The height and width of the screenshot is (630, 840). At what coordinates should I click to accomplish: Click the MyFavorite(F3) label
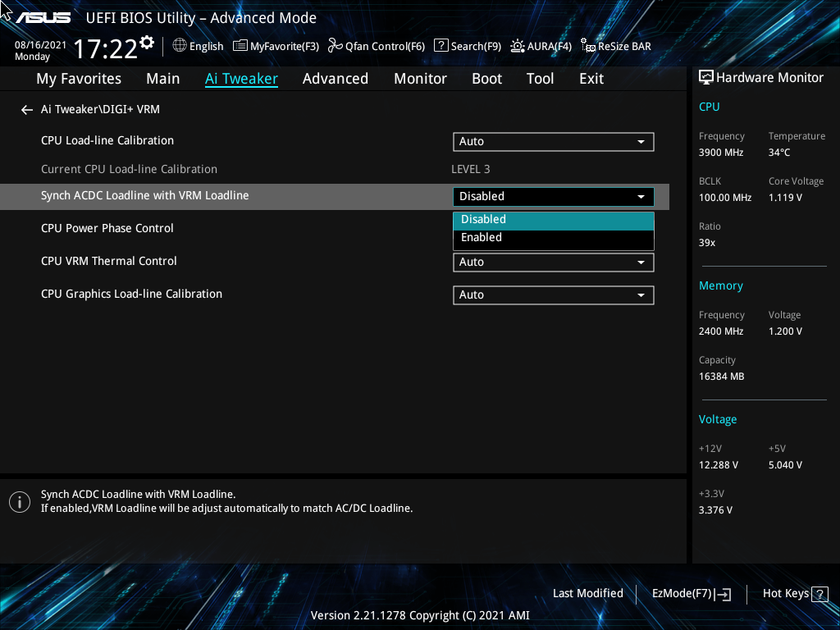285,47
